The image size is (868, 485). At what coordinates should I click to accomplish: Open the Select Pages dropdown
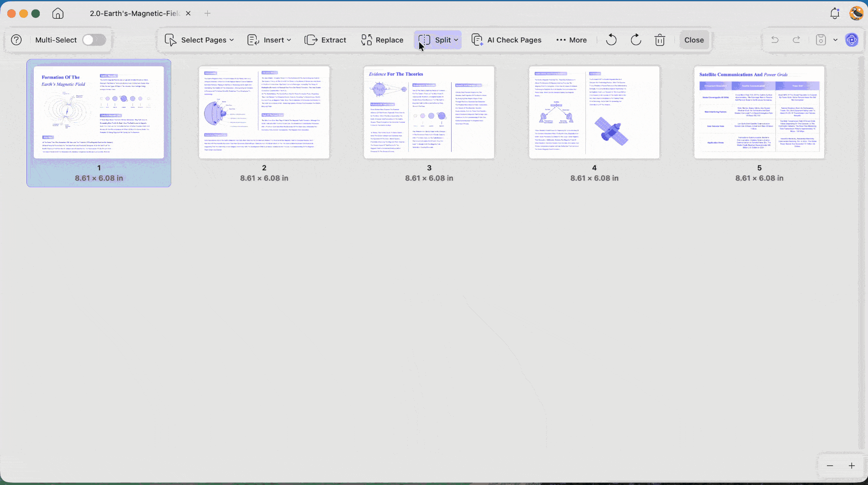[199, 40]
